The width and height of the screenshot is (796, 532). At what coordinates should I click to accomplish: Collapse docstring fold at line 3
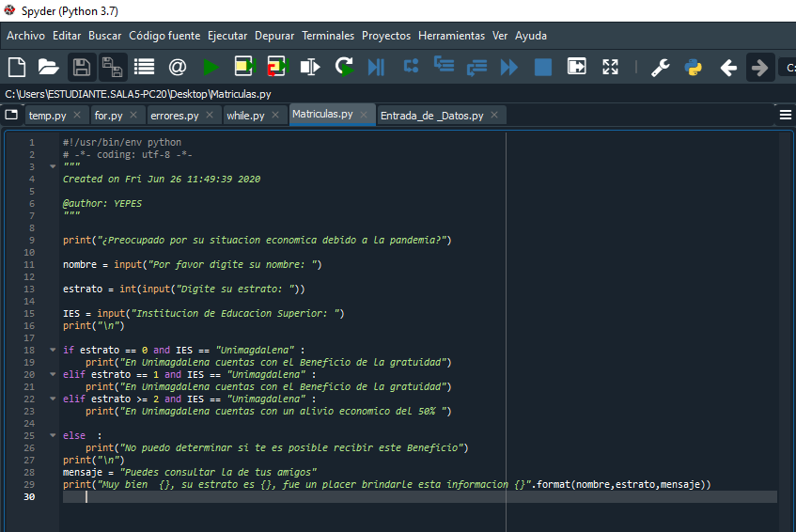coord(53,166)
